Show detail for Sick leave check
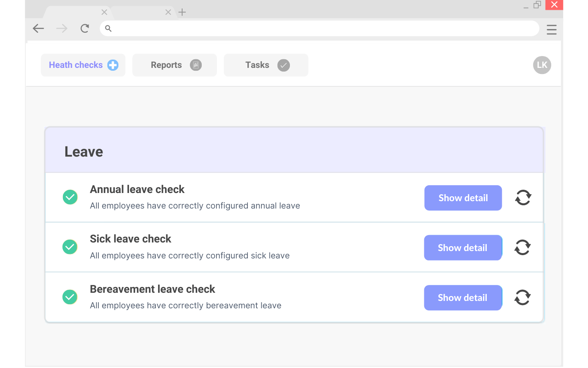 click(x=463, y=248)
